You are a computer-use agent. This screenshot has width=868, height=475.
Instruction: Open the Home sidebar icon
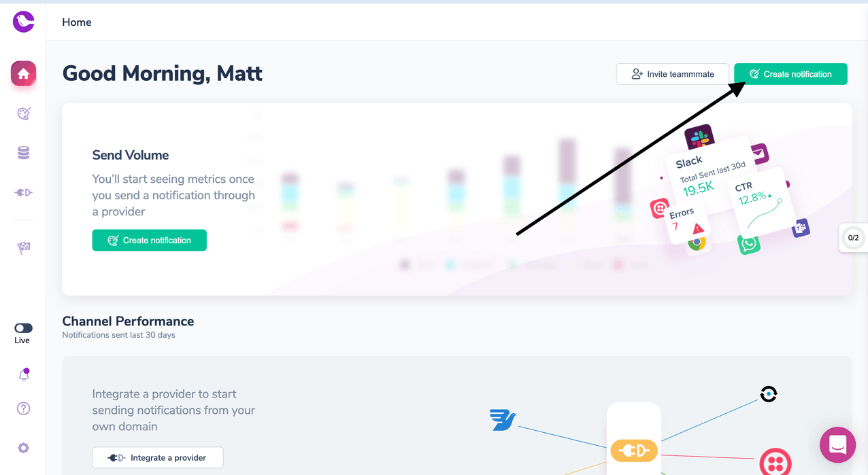pyautogui.click(x=23, y=73)
